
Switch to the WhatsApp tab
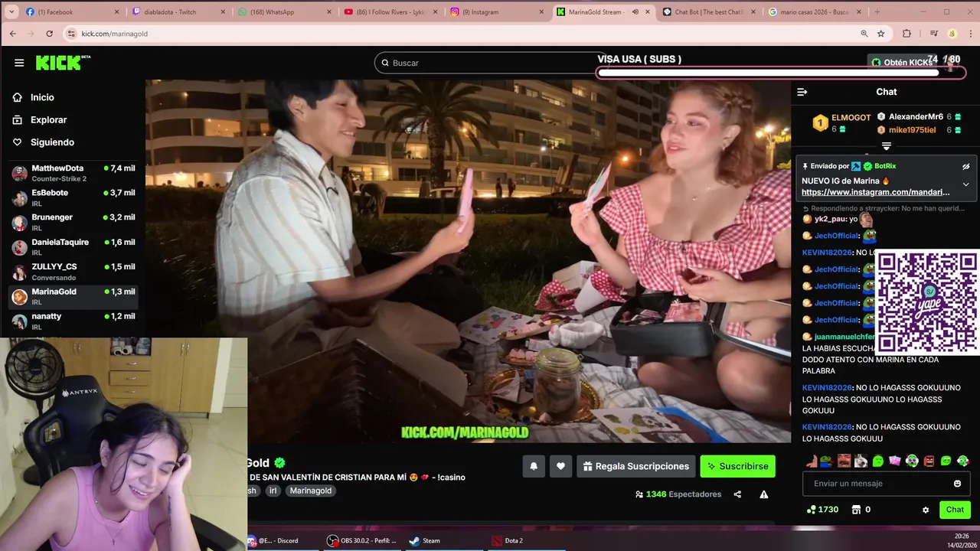(284, 12)
